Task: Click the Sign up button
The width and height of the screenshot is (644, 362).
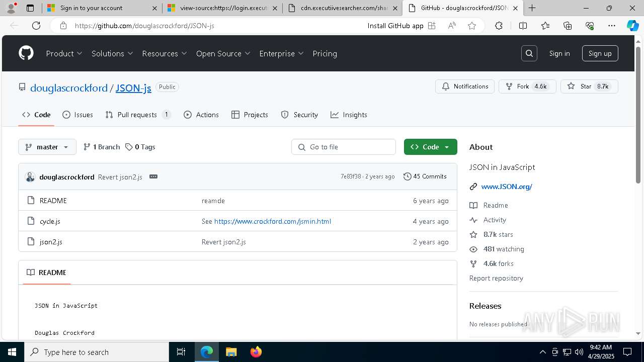Action: pos(600,53)
